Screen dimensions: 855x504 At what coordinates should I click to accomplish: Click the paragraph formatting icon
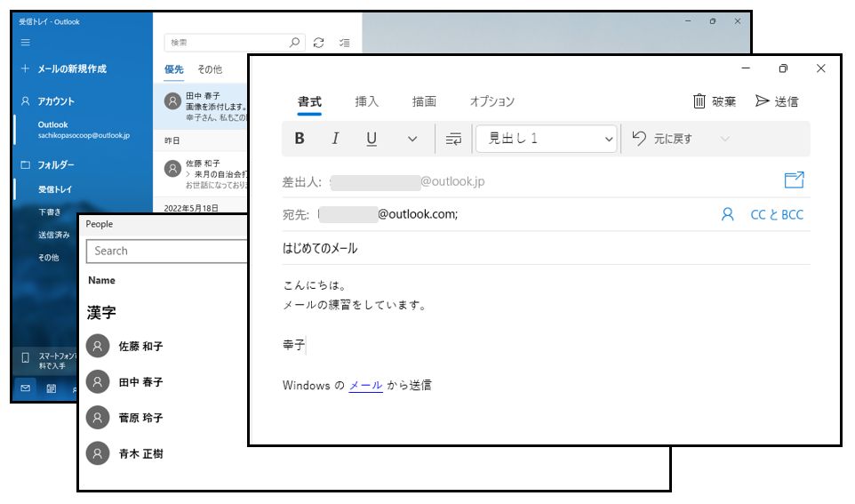[x=454, y=139]
